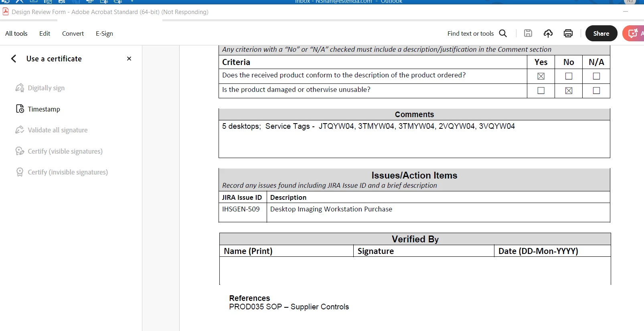
Task: Print the document with the printer icon
Action: pyautogui.click(x=568, y=33)
